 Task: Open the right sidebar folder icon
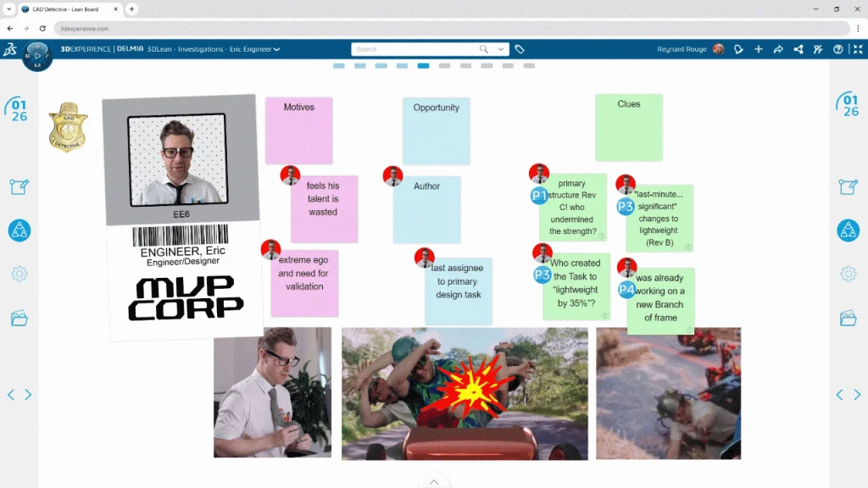pos(848,319)
